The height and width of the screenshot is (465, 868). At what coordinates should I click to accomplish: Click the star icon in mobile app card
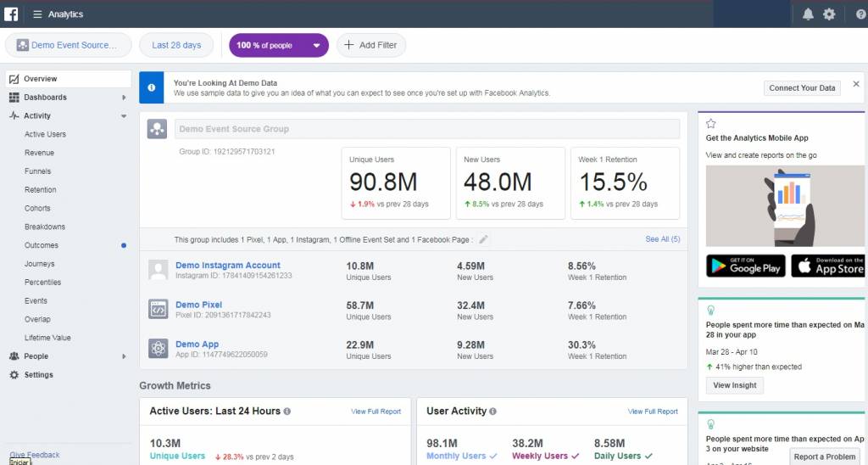(711, 124)
